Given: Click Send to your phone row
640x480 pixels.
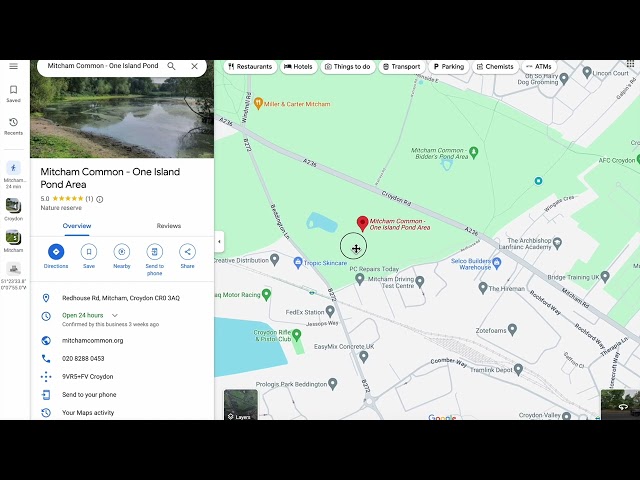Looking at the screenshot, I should click(x=122, y=395).
